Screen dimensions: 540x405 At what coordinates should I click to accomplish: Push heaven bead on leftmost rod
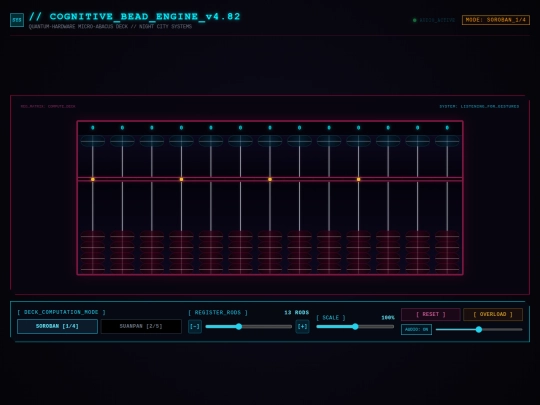93,141
